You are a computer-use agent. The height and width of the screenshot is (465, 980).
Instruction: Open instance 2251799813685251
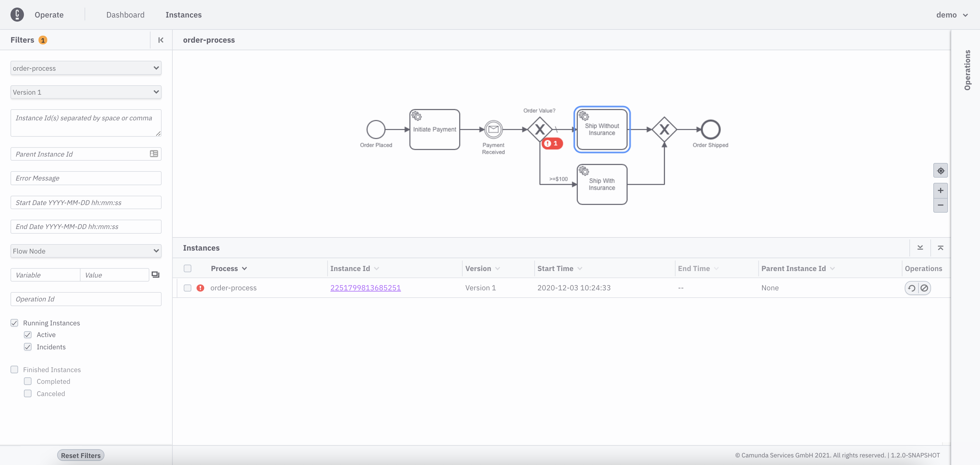(365, 288)
